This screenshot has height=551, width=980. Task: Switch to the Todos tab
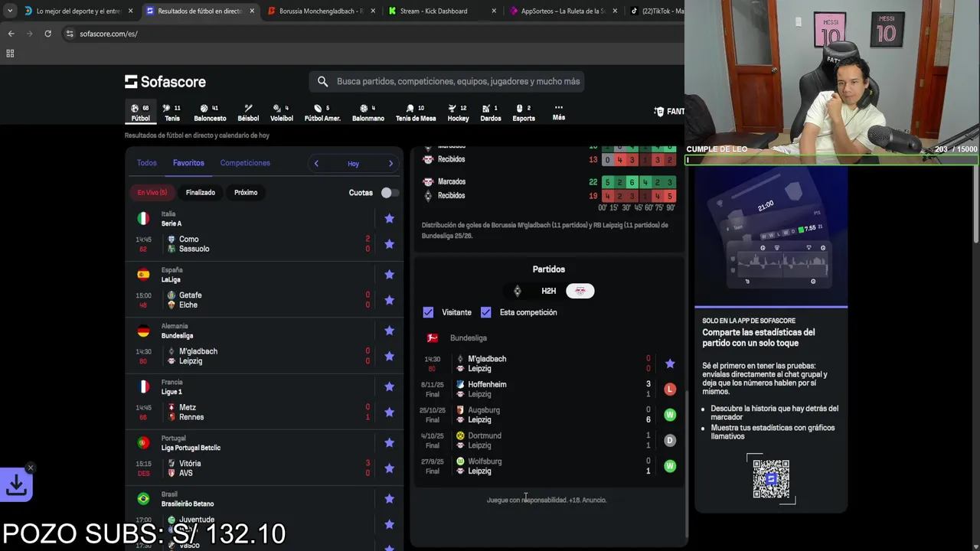[x=146, y=163]
